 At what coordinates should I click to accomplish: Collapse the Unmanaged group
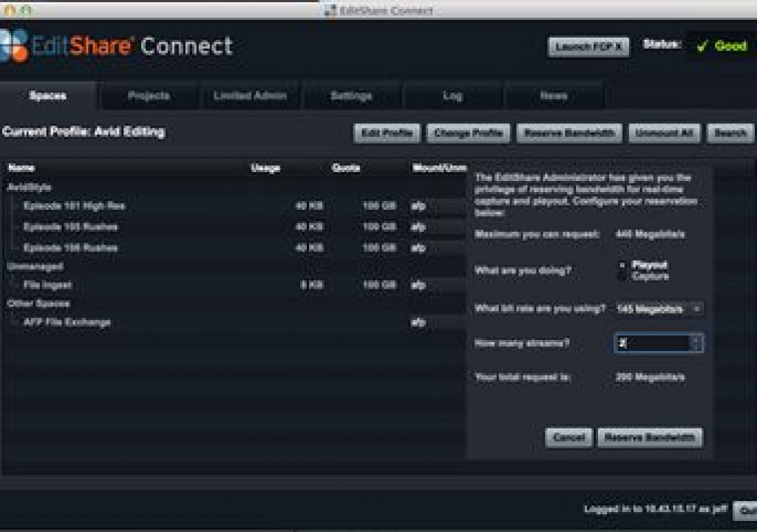coord(35,266)
